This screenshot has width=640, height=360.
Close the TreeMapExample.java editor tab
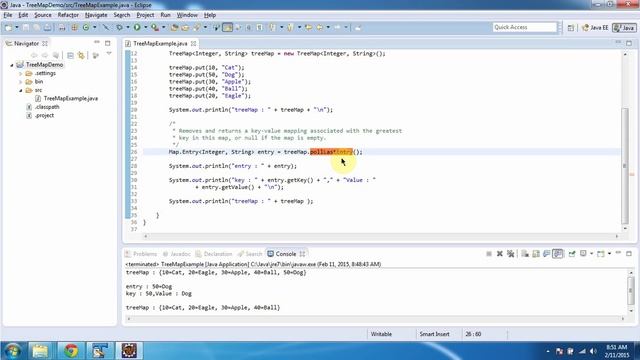tap(193, 43)
